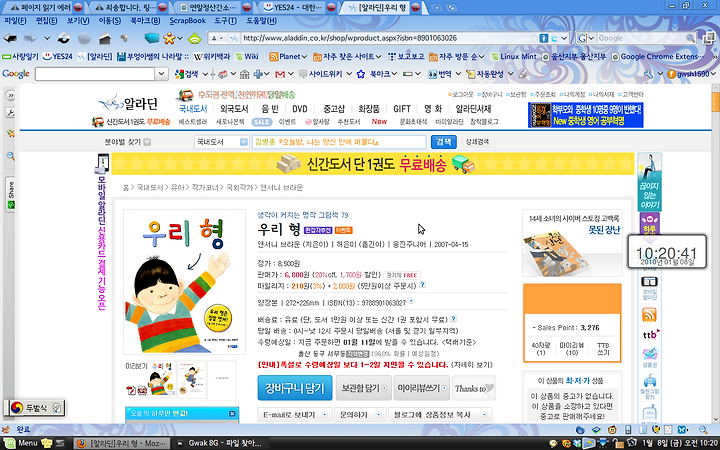The height and width of the screenshot is (450, 720).
Task: Open the 파일(F) menu
Action: point(15,21)
